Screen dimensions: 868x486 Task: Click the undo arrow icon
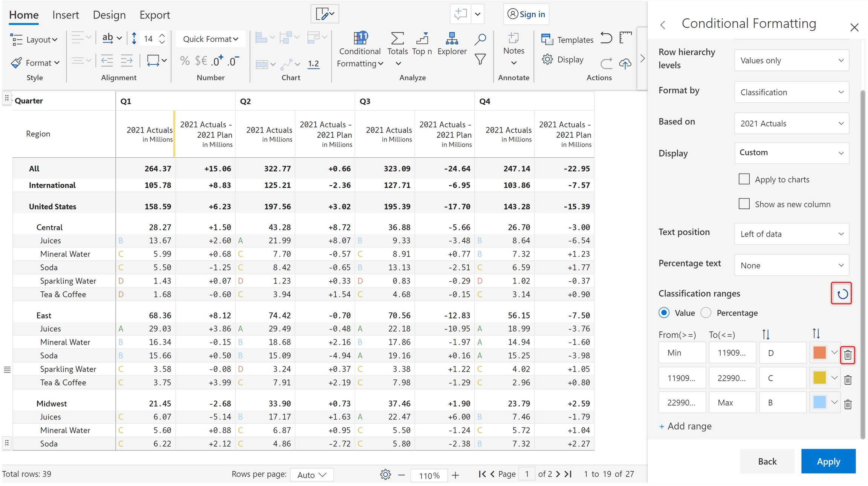606,38
